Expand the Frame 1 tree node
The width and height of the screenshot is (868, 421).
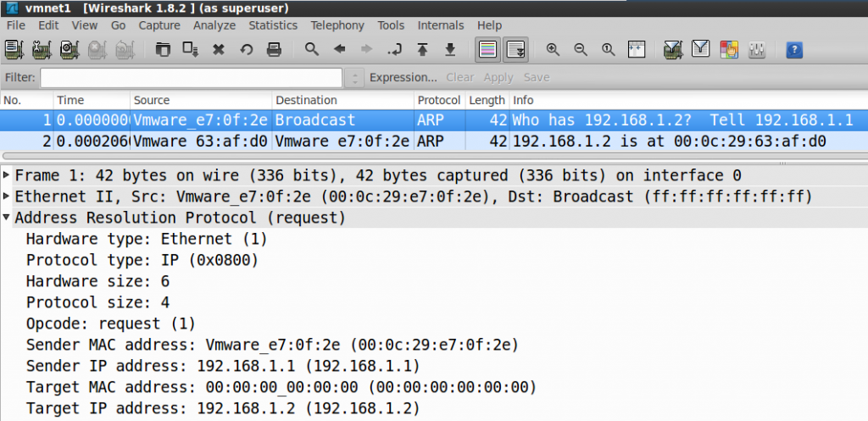coord(6,175)
